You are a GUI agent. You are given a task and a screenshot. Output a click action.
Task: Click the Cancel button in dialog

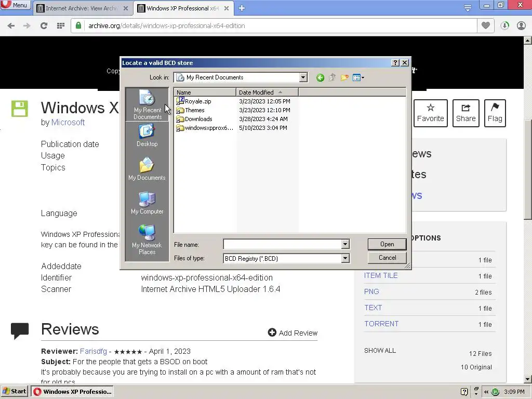[387, 258]
